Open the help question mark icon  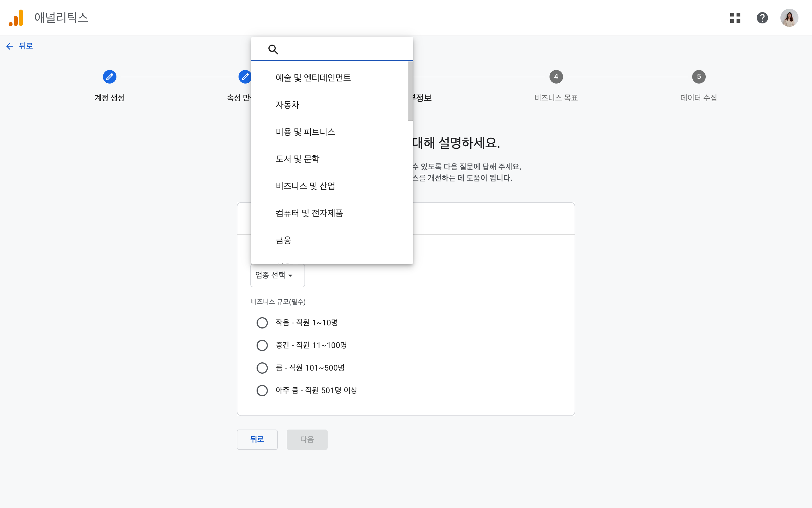pos(762,18)
